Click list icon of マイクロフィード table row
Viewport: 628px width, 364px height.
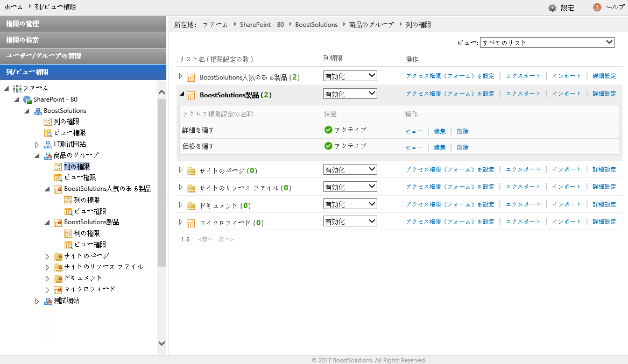[191, 223]
